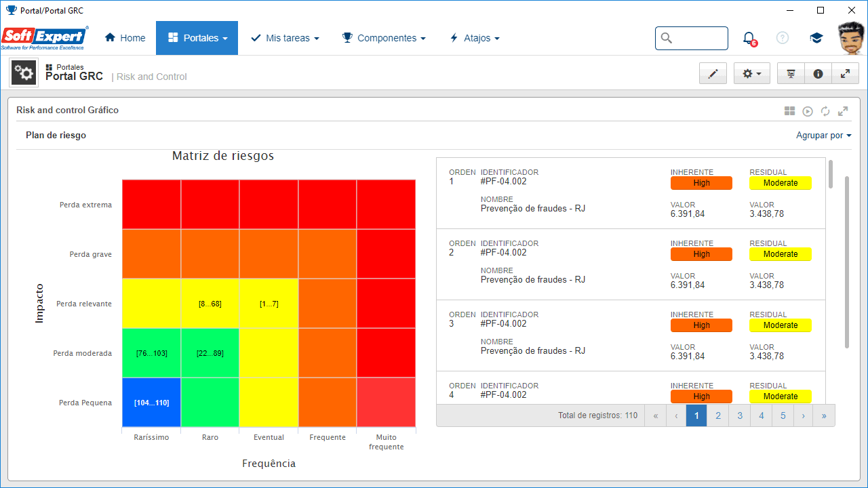Expand portal to fullscreen view
Viewport: 868px width, 488px height.
pos(845,74)
